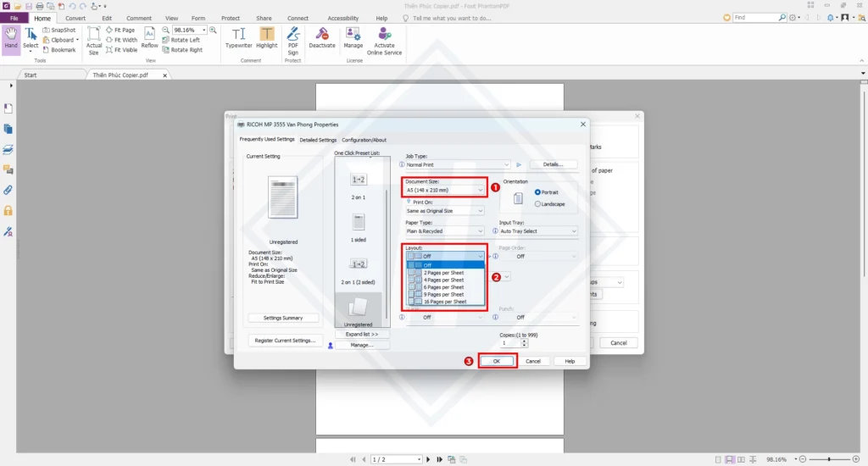The image size is (868, 466).
Task: Click Activate Online Service
Action: point(384,41)
